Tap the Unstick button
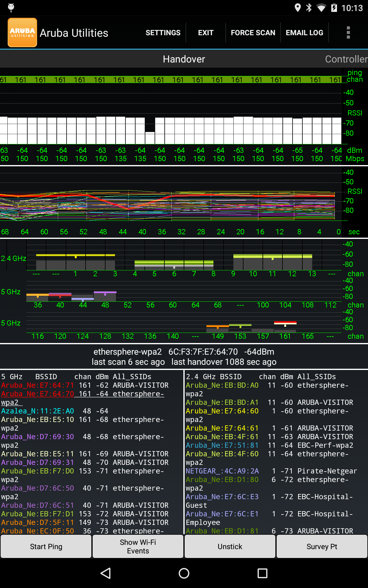 point(230,546)
